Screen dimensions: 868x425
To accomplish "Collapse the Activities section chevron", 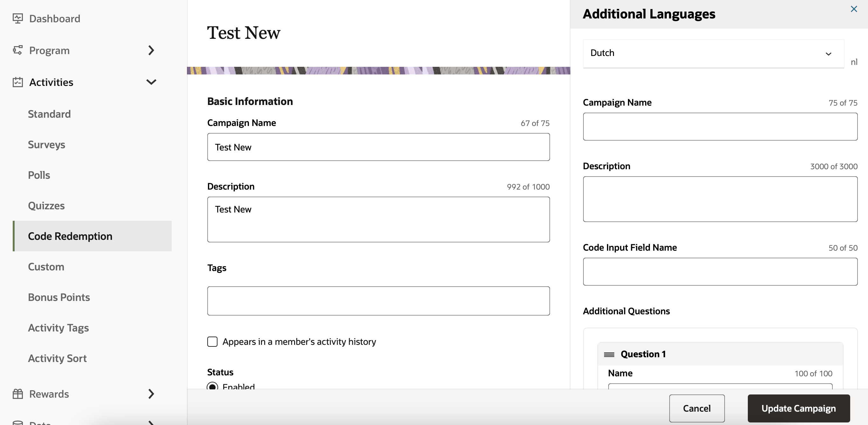I will (x=151, y=82).
